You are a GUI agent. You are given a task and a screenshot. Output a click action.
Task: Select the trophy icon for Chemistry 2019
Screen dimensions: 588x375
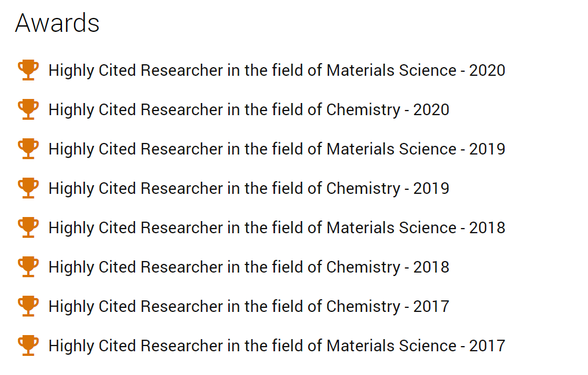pyautogui.click(x=28, y=188)
